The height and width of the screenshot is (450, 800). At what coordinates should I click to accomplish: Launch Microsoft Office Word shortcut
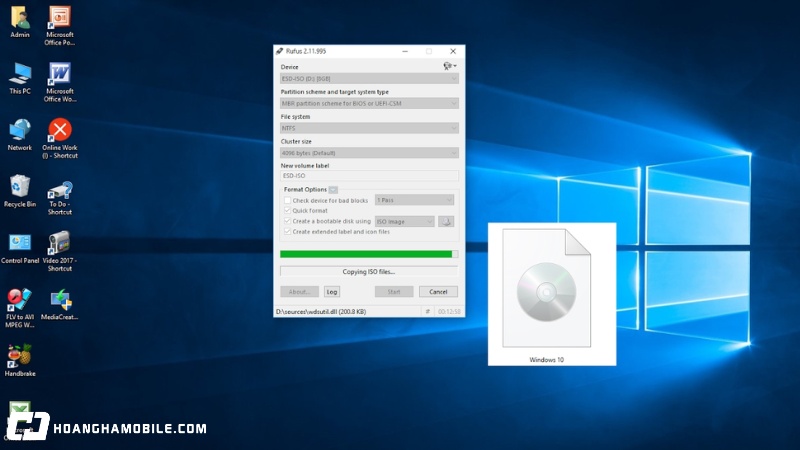click(60, 82)
